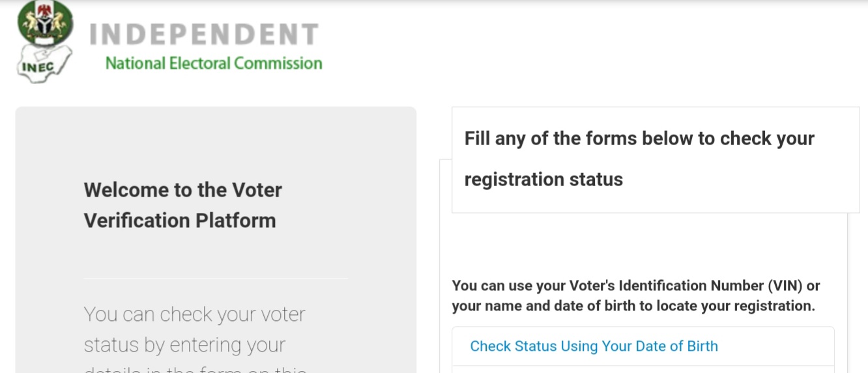Click the National Electoral Commission green text
The height and width of the screenshot is (373, 868).
click(214, 63)
